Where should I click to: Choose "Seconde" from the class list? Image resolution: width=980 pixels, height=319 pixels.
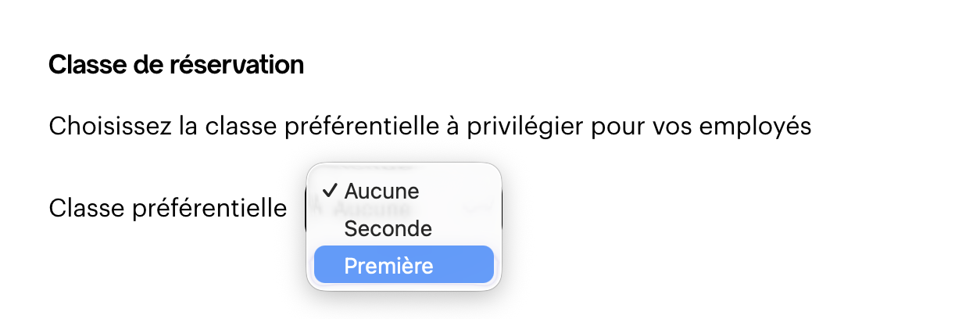(x=388, y=229)
